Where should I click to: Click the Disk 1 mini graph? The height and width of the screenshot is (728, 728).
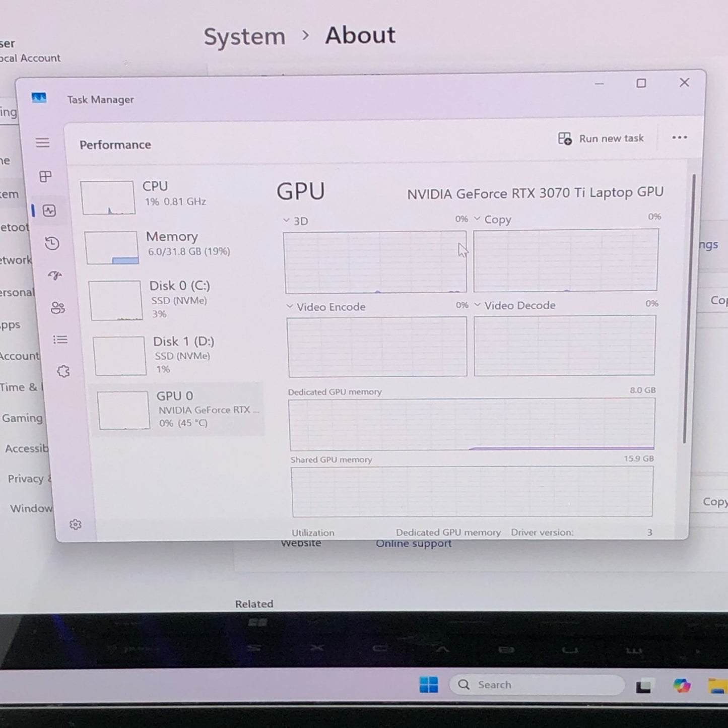coord(120,356)
